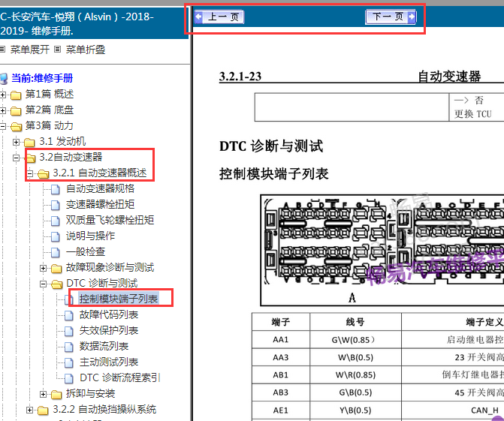Screen dimensions: 504x421
Task: Collapse the 3.2自动变速器 node
Action: pos(16,158)
